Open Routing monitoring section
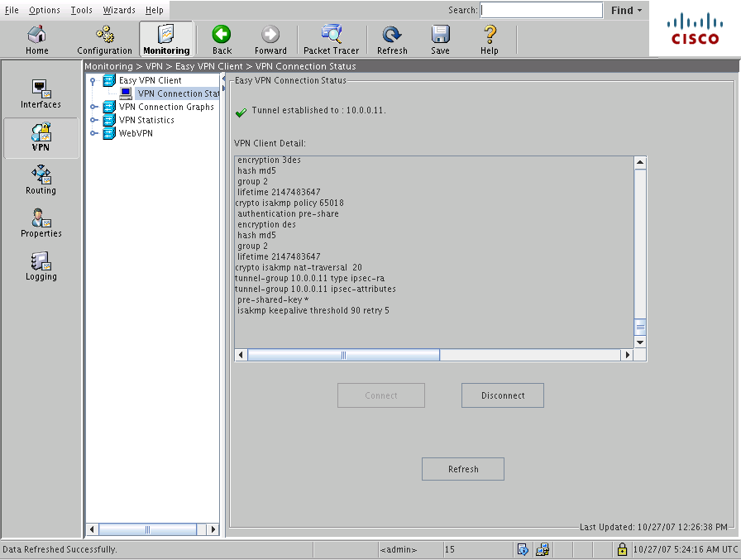 [41, 180]
